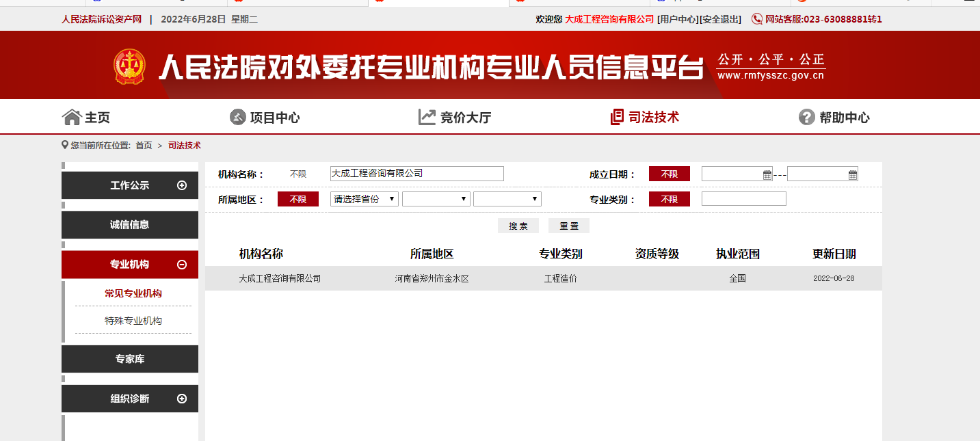Click the 搜索 search button
This screenshot has height=441, width=980.
(x=518, y=226)
